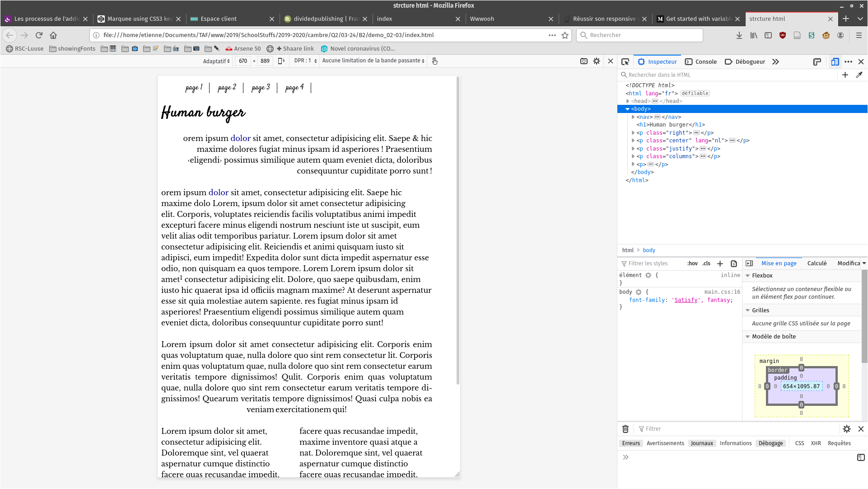This screenshot has width=868, height=489.
Task: Open responsive design mode settings gear
Action: (597, 61)
